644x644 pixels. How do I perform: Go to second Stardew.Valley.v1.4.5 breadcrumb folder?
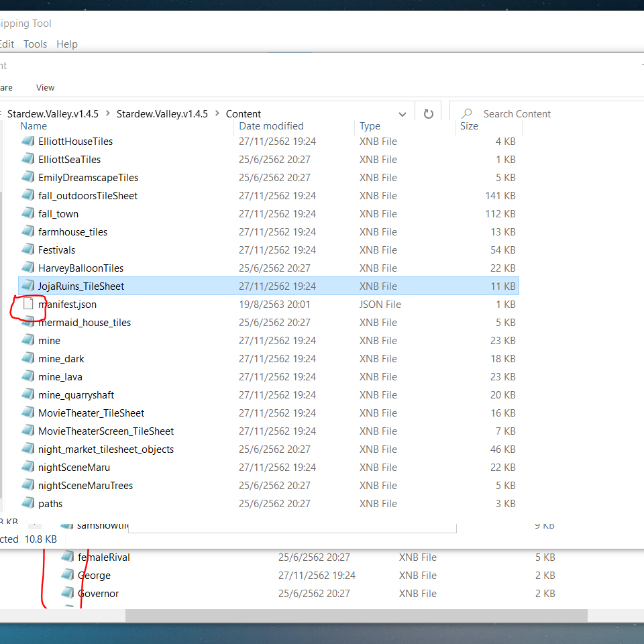[162, 114]
